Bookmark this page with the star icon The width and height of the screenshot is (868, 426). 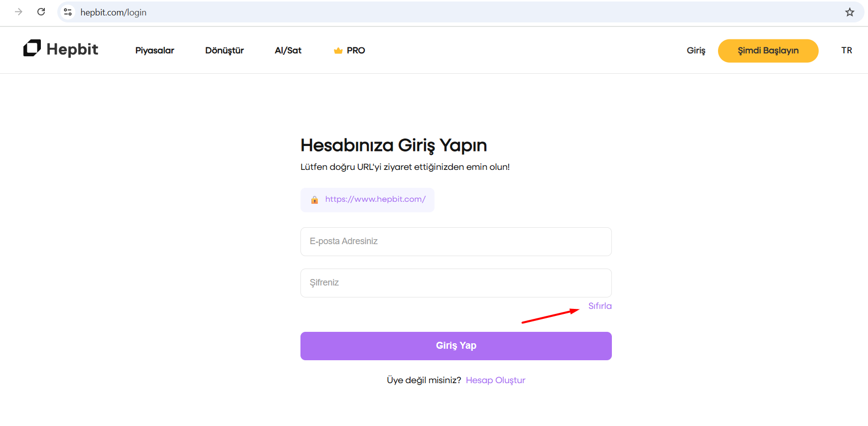point(850,12)
